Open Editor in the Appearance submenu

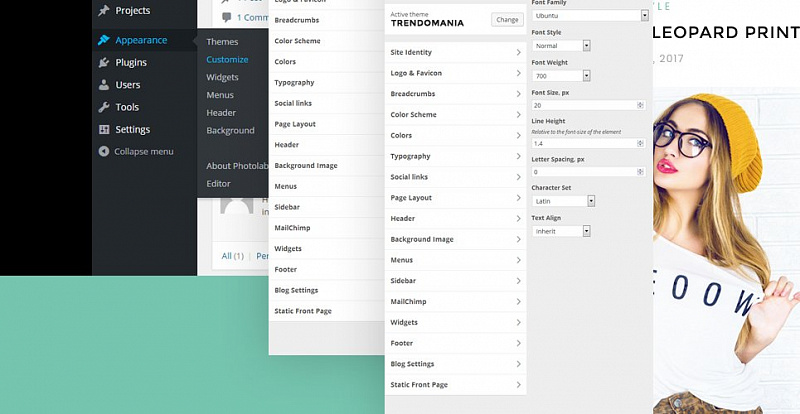pyautogui.click(x=218, y=184)
